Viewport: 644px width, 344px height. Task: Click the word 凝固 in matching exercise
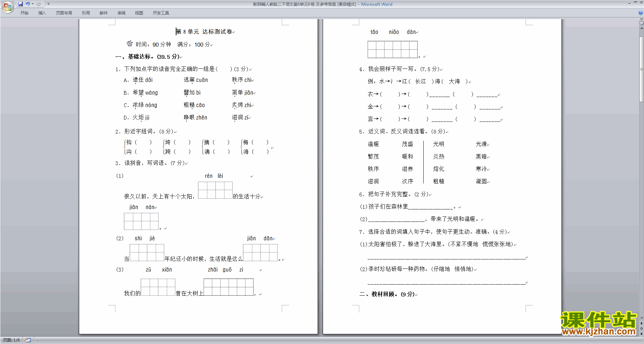tap(481, 182)
